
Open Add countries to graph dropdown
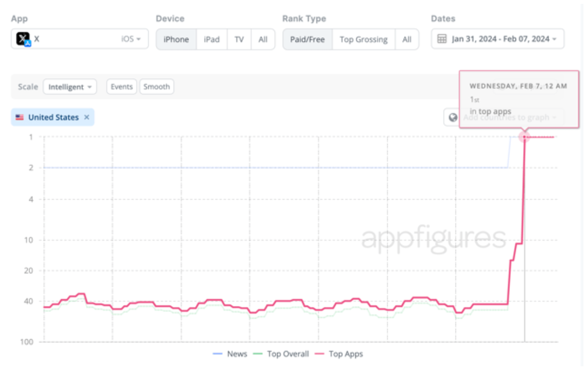pyautogui.click(x=503, y=118)
